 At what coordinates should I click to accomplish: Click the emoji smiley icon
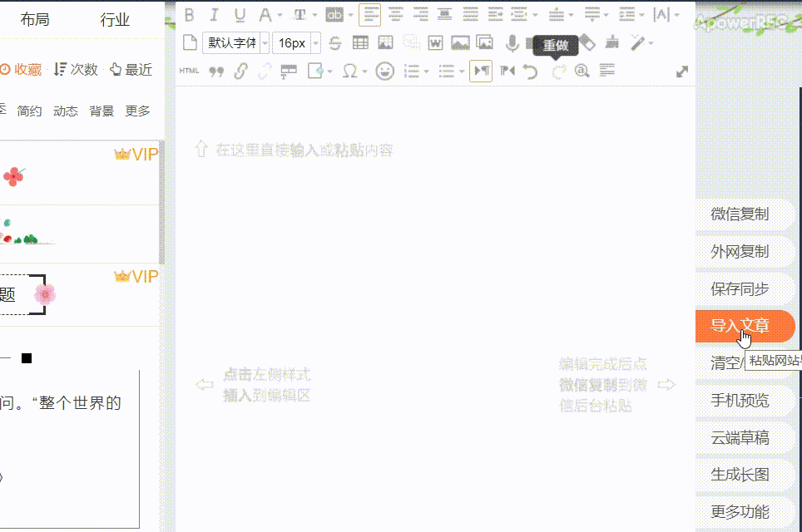click(x=384, y=71)
